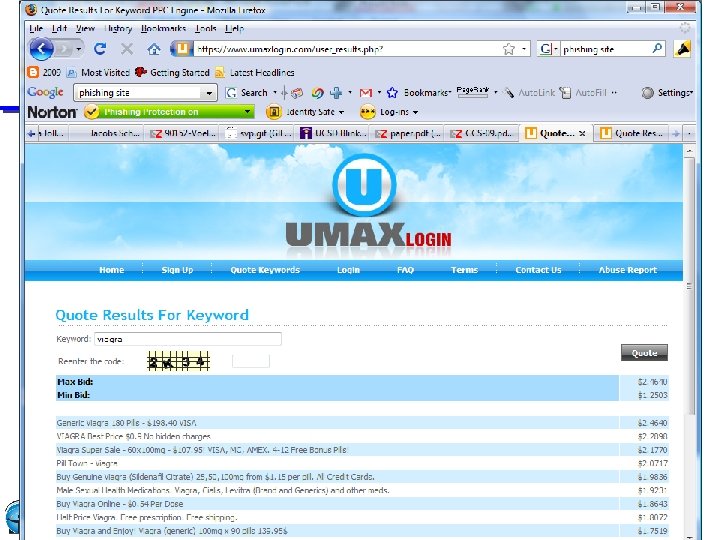The width and height of the screenshot is (720, 540).
Task: Switch to the svp.gif tab
Action: (x=258, y=134)
